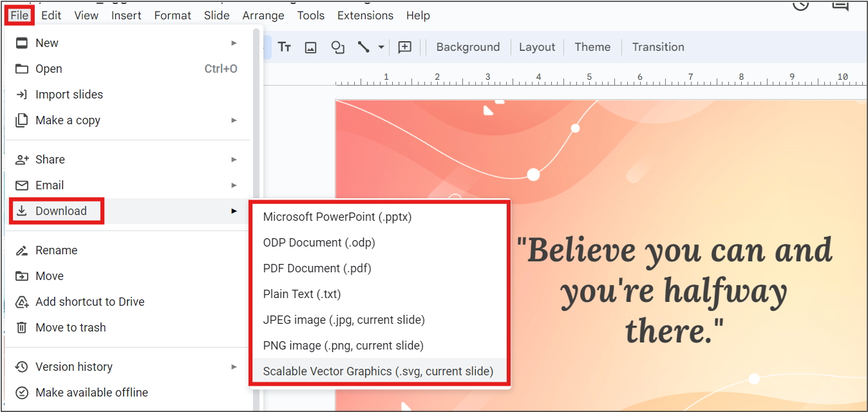Viewport: 868px width, 412px height.
Task: Open version history via clock icon
Action: (x=800, y=5)
